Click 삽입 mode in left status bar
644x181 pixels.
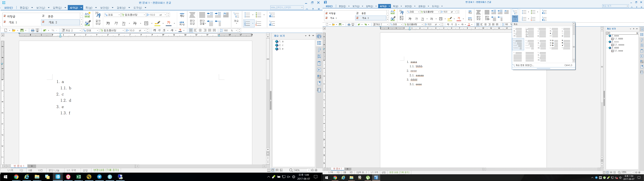[x=85, y=170]
